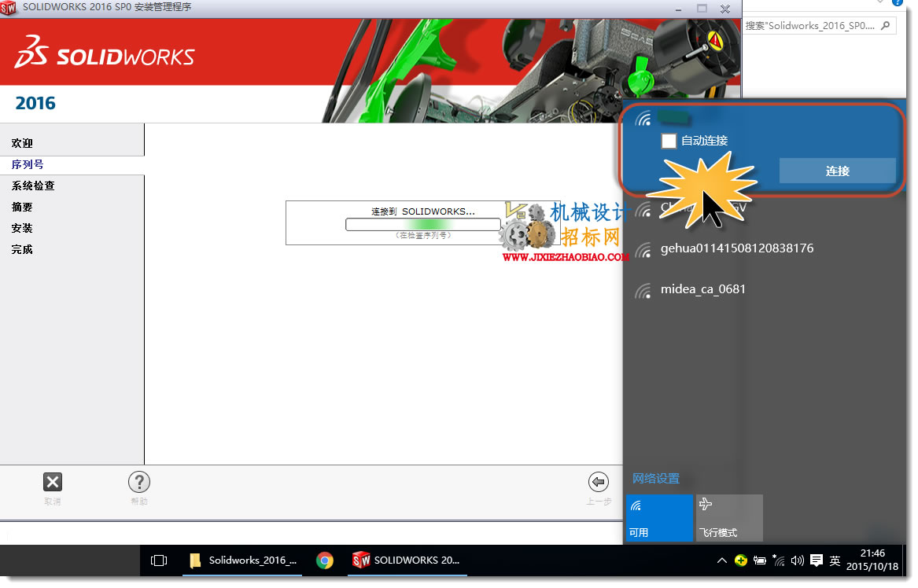Click the battery power tray icon

coord(759,560)
